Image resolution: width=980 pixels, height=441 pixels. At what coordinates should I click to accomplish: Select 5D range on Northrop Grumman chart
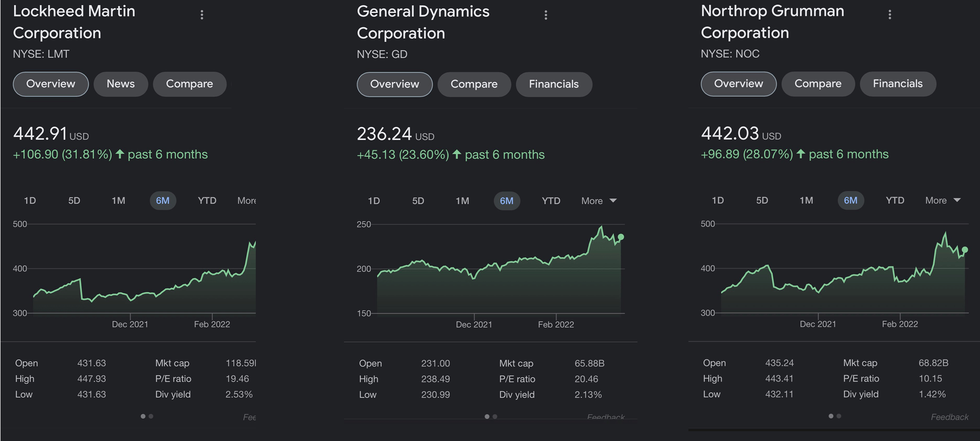(x=762, y=200)
